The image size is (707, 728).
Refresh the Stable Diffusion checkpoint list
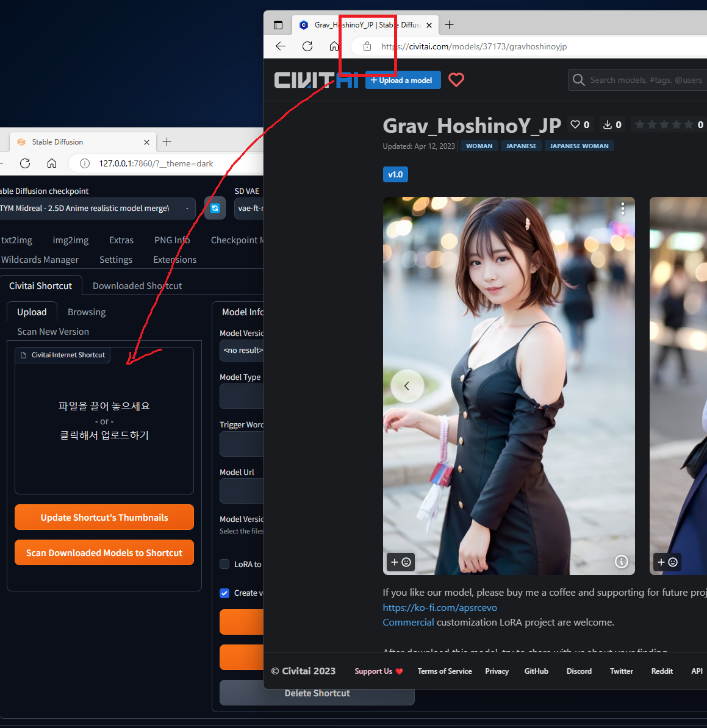coord(215,208)
